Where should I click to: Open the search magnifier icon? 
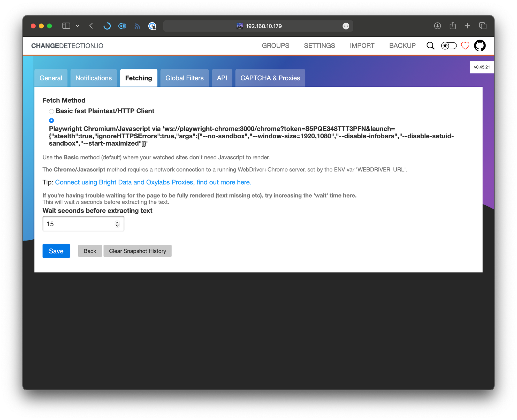430,46
